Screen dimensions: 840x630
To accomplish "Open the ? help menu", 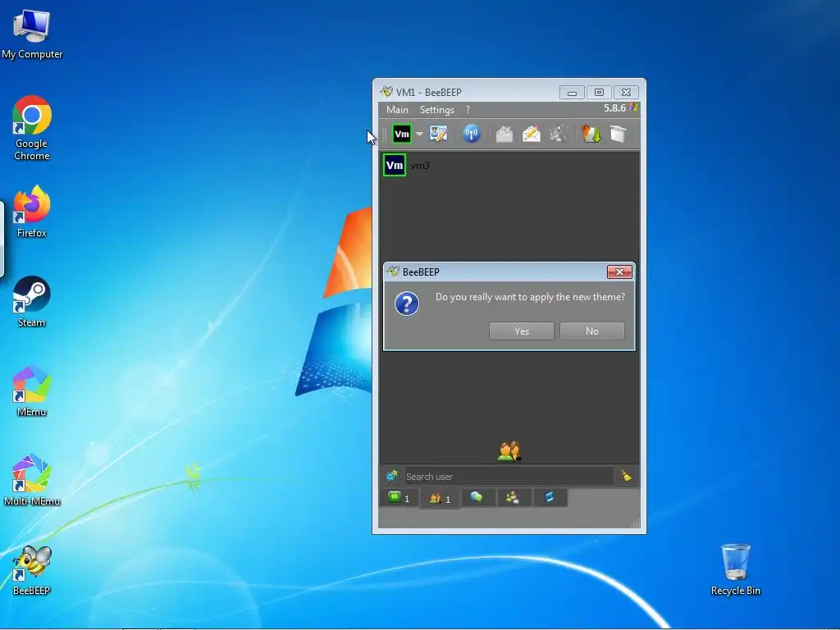I will (x=468, y=110).
